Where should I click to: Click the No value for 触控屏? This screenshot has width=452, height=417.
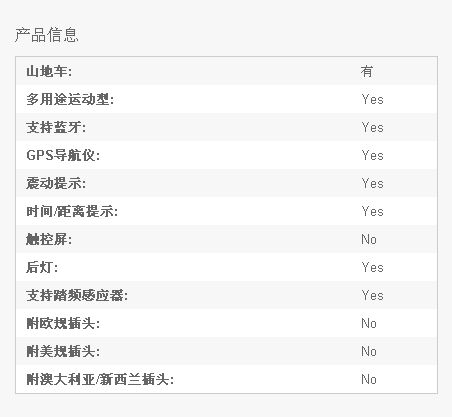369,239
